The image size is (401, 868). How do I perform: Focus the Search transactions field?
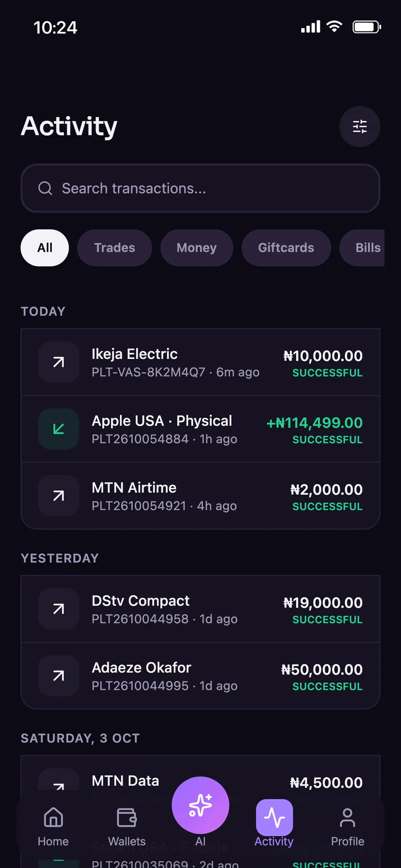pos(200,188)
